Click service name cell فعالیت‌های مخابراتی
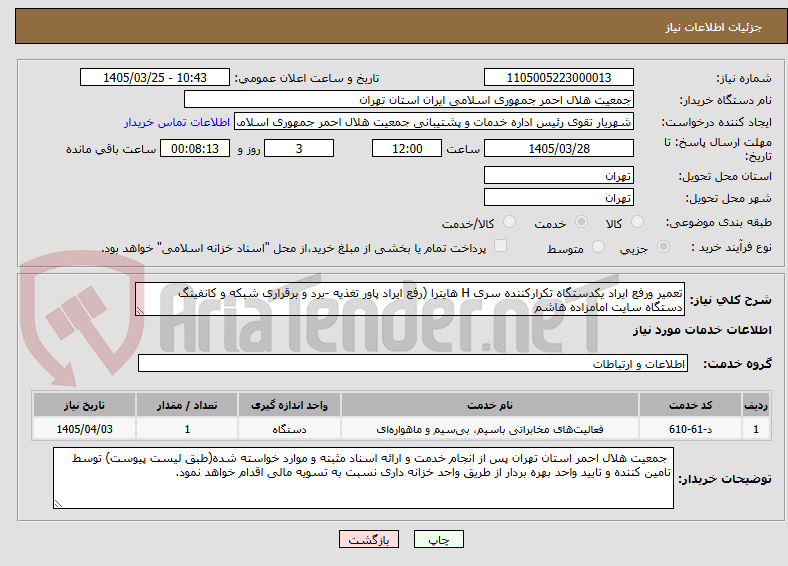The height and width of the screenshot is (566, 788). click(490, 429)
